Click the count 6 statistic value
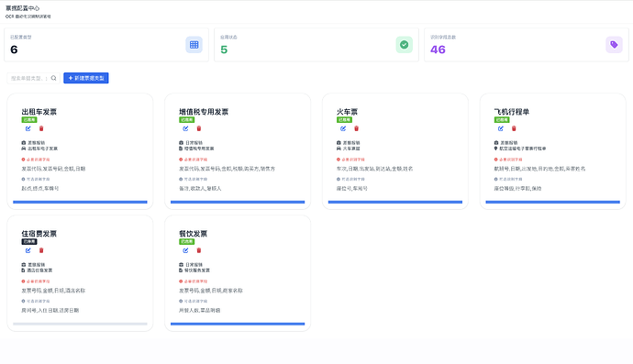 14,50
